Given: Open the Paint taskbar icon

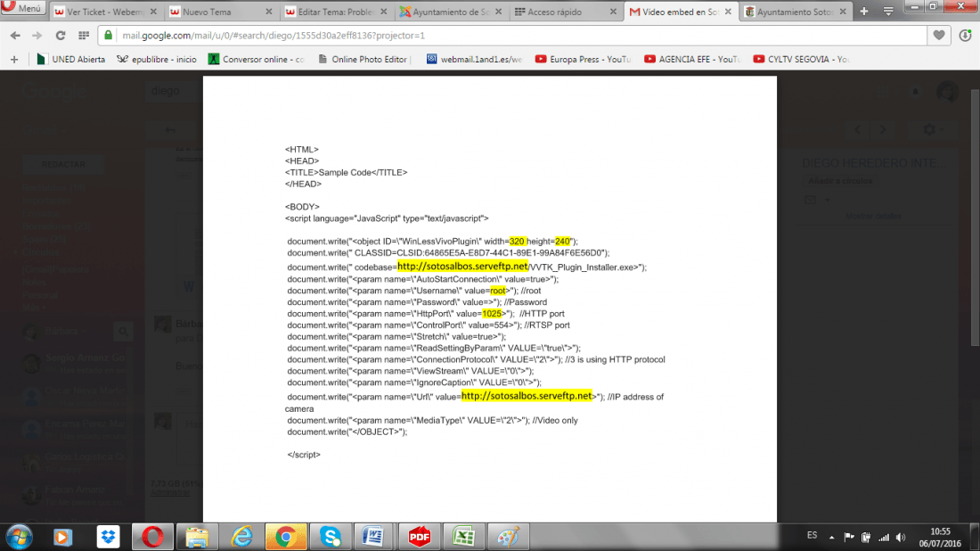Looking at the screenshot, I should 508,538.
